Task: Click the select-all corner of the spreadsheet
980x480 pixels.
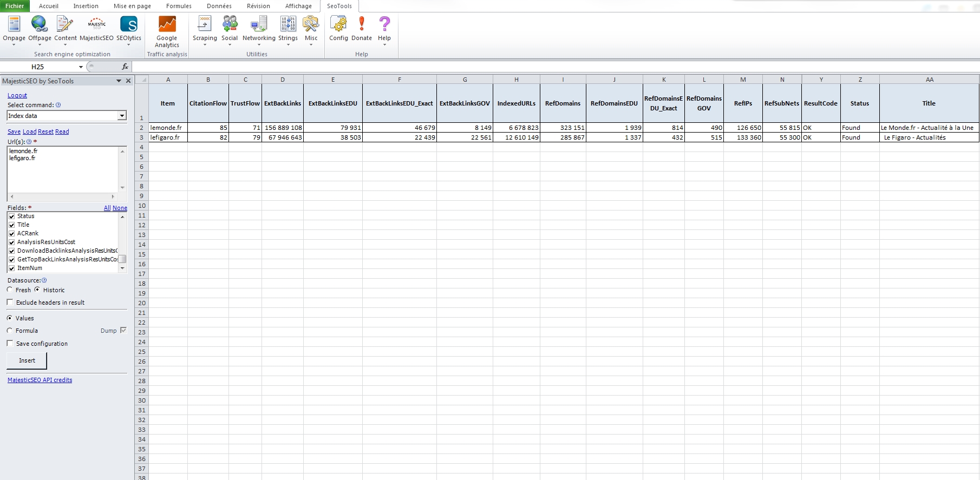Action: (142, 80)
